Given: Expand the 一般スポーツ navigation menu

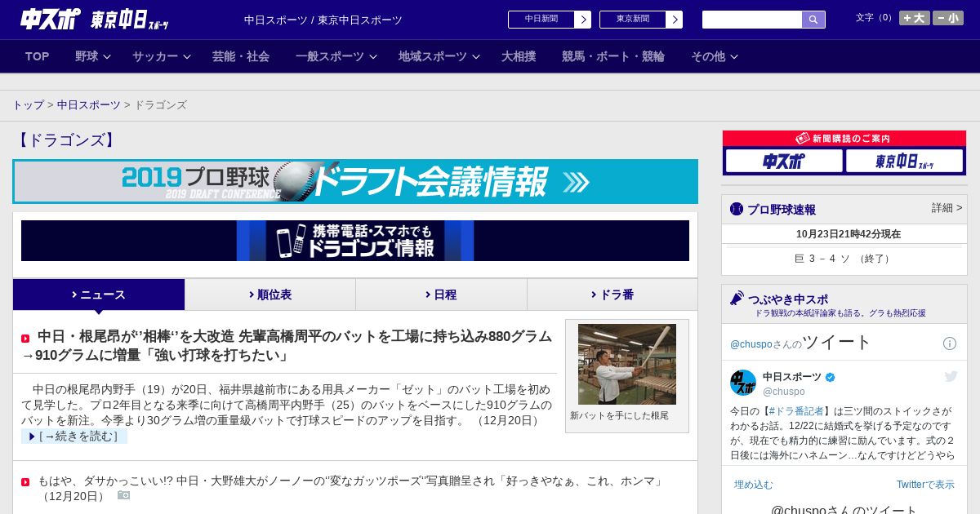Looking at the screenshot, I should (x=336, y=56).
